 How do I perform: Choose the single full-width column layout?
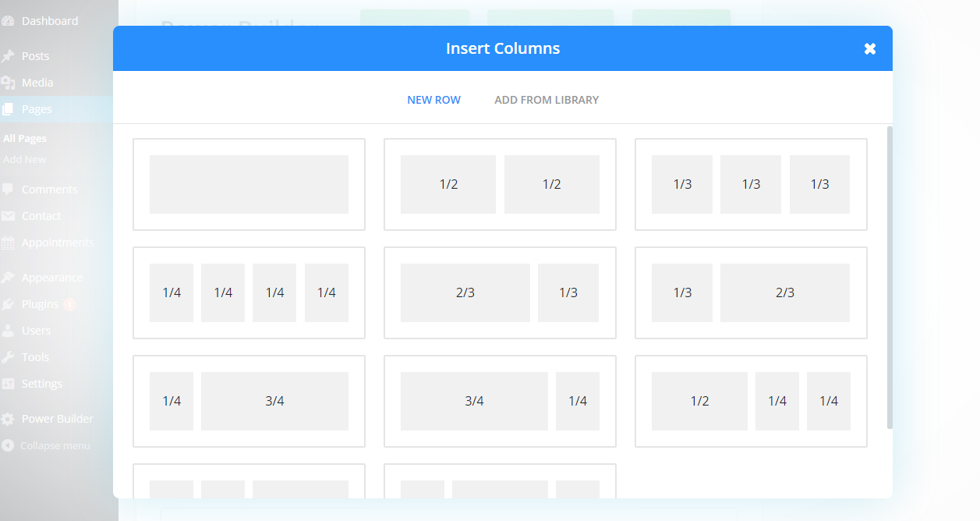[249, 184]
